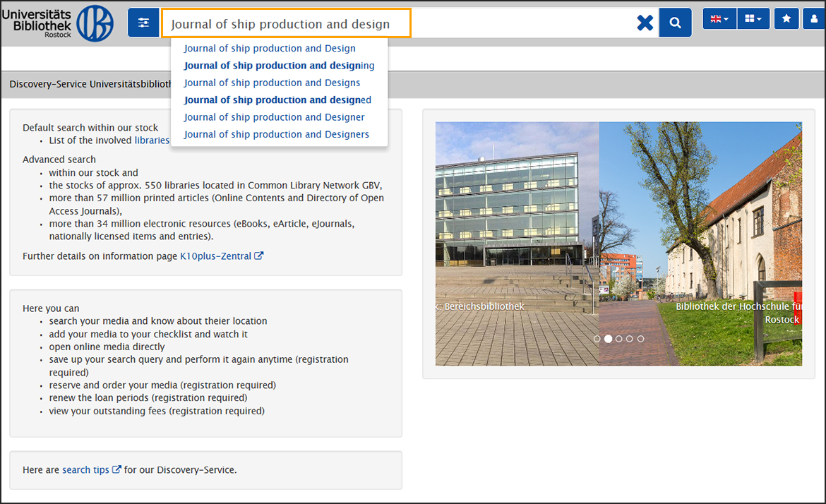Select suggestion ending in 'and Designer'

(x=274, y=117)
